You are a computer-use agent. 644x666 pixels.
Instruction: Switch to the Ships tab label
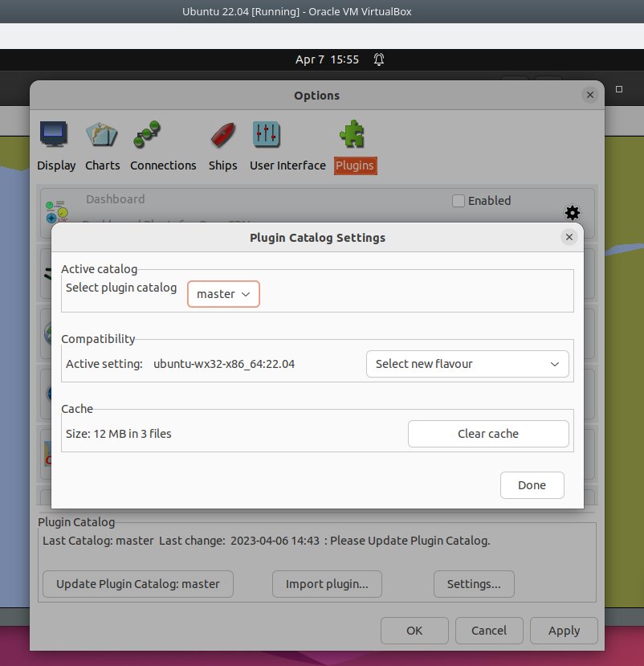click(223, 165)
